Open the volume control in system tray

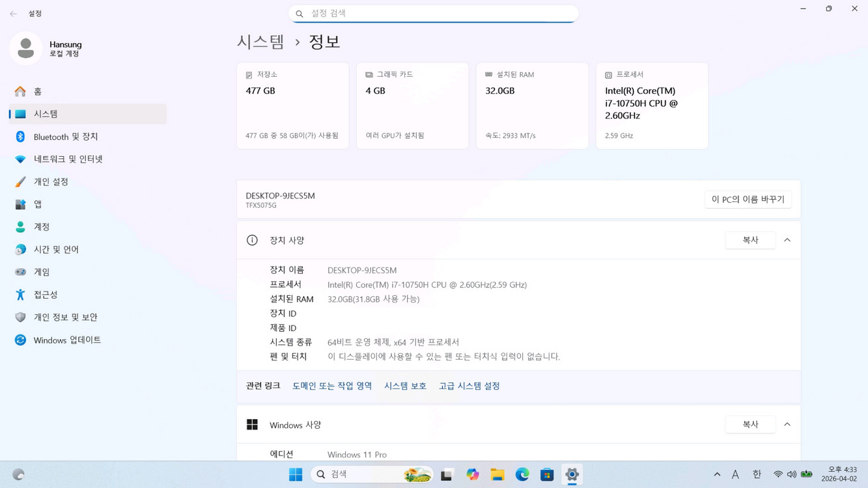click(791, 474)
